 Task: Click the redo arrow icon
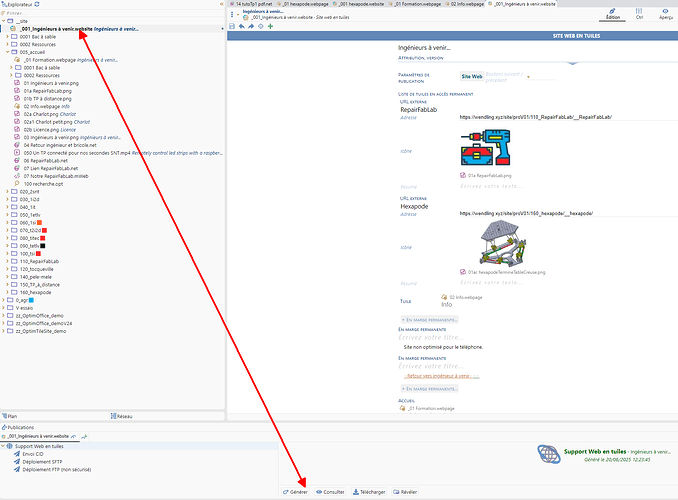pos(251,26)
